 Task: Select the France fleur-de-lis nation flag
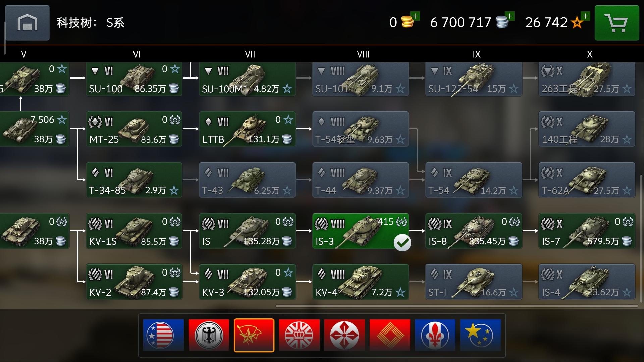coord(435,335)
